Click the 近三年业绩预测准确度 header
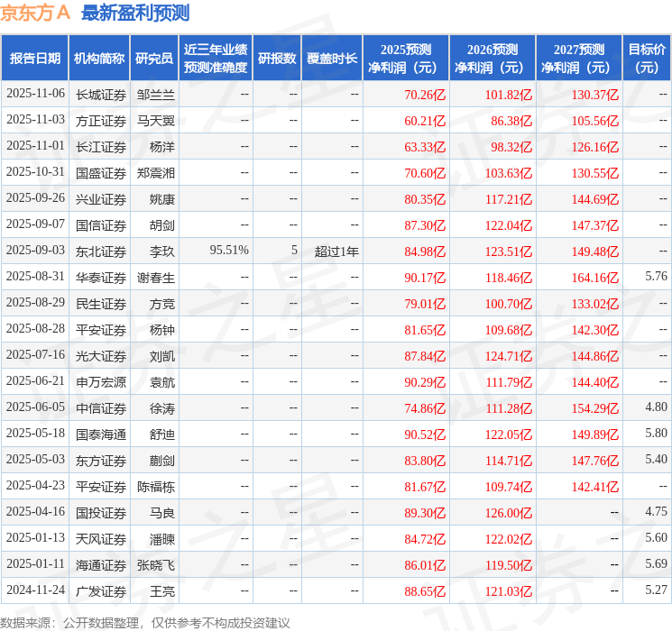 point(216,58)
